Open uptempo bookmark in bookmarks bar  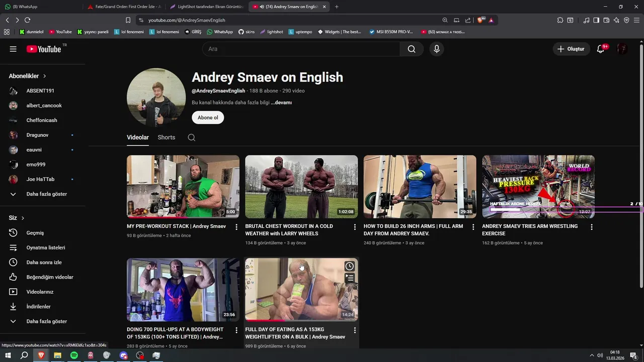tap(300, 32)
